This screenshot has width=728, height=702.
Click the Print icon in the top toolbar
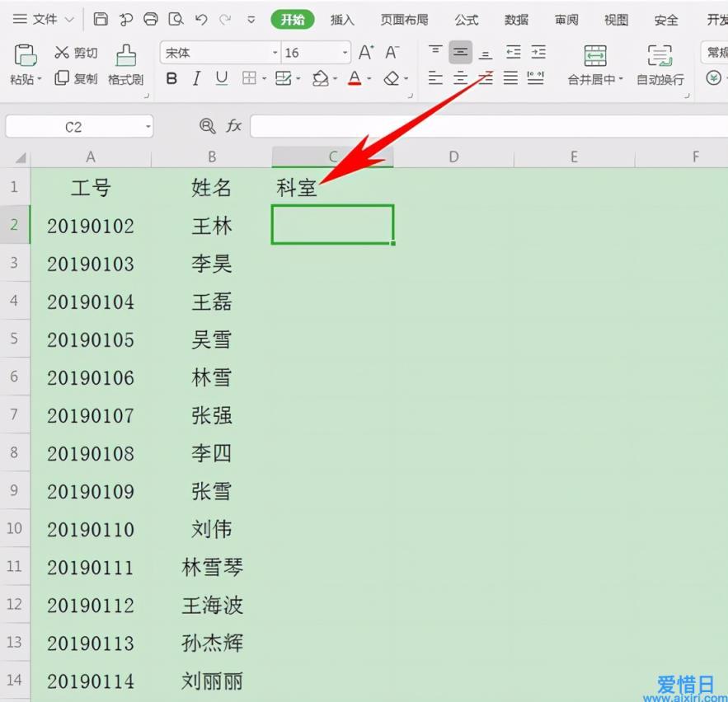click(151, 20)
